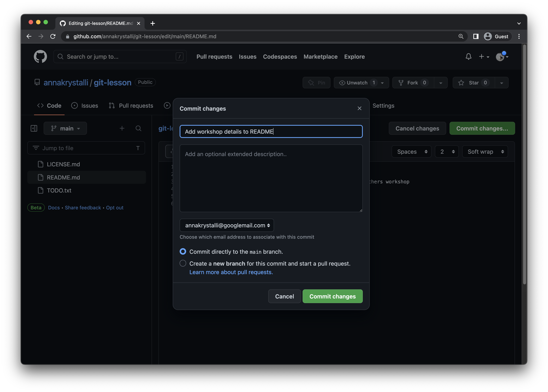Click the annakrystalli owner link

click(x=66, y=83)
